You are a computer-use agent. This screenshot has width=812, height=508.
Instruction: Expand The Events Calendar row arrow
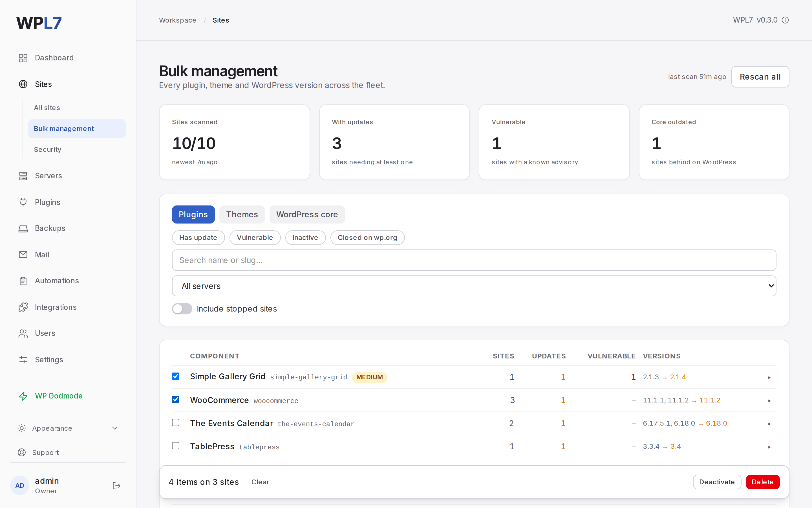point(769,424)
